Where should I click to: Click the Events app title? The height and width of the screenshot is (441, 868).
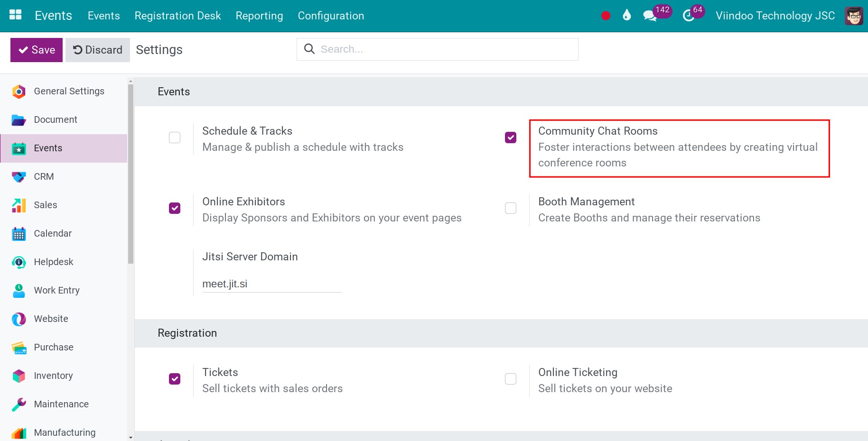(x=53, y=16)
